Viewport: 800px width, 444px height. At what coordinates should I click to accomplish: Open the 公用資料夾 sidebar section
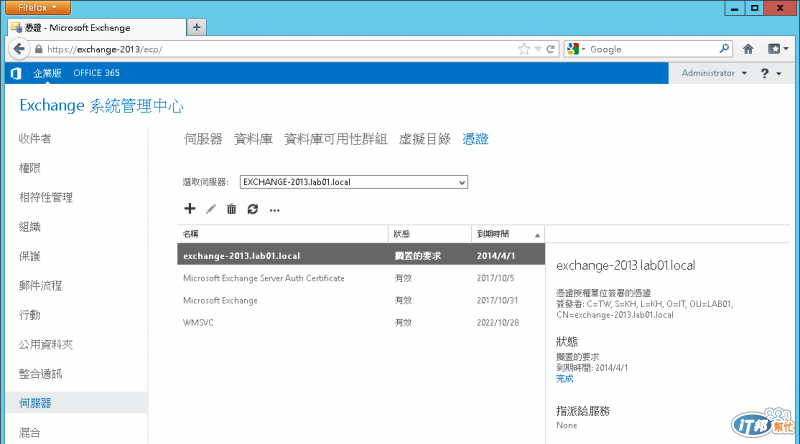tap(46, 344)
